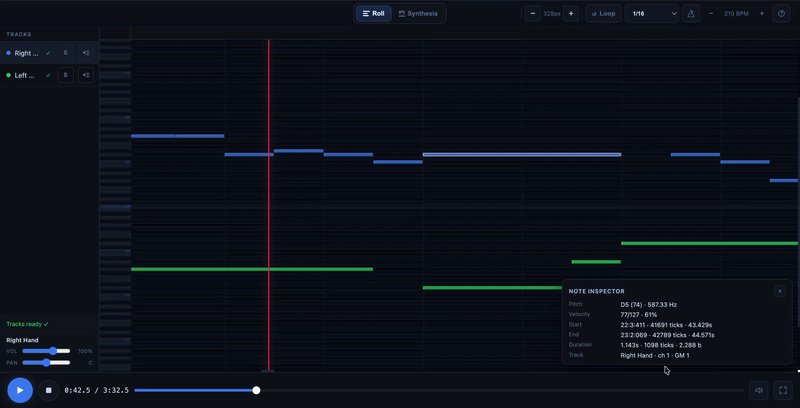Solo the Left Hand track
The image size is (800, 408).
pyautogui.click(x=65, y=75)
